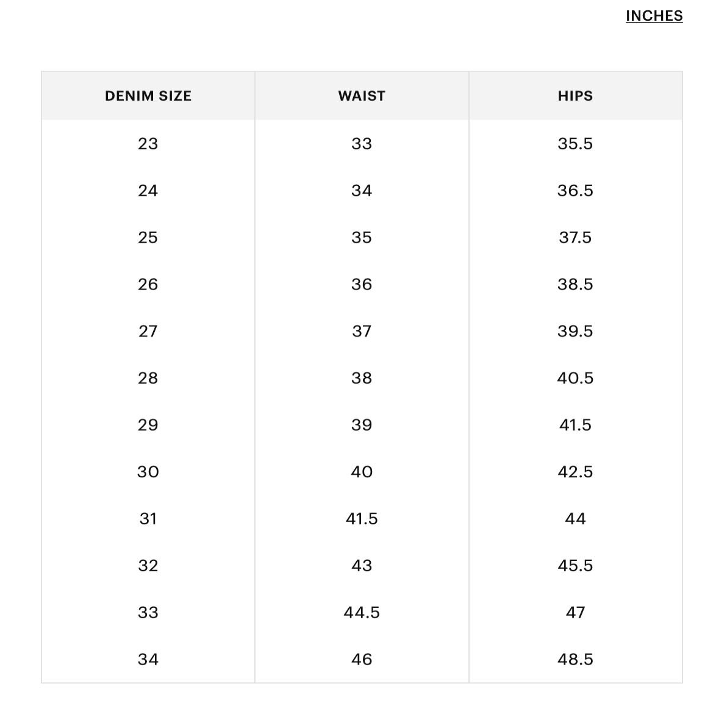727x728 pixels.
Task: Click hips value 48.5
Action: [575, 659]
